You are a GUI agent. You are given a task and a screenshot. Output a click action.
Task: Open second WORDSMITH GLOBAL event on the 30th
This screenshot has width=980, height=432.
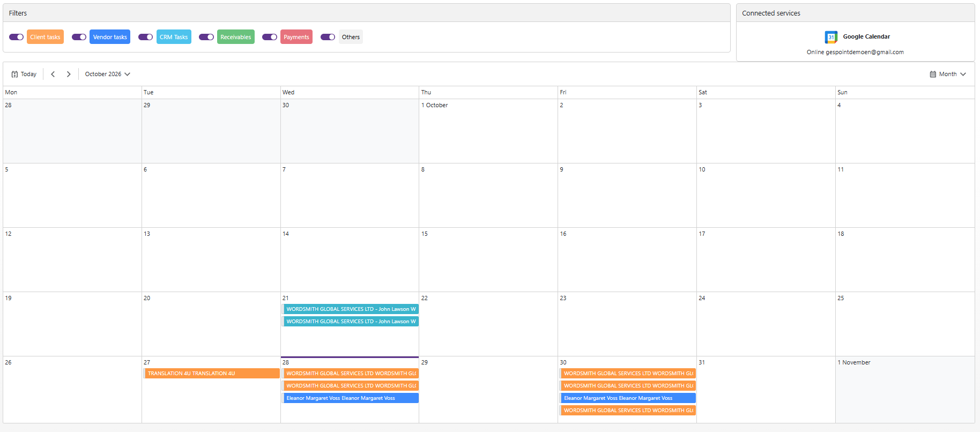click(628, 385)
